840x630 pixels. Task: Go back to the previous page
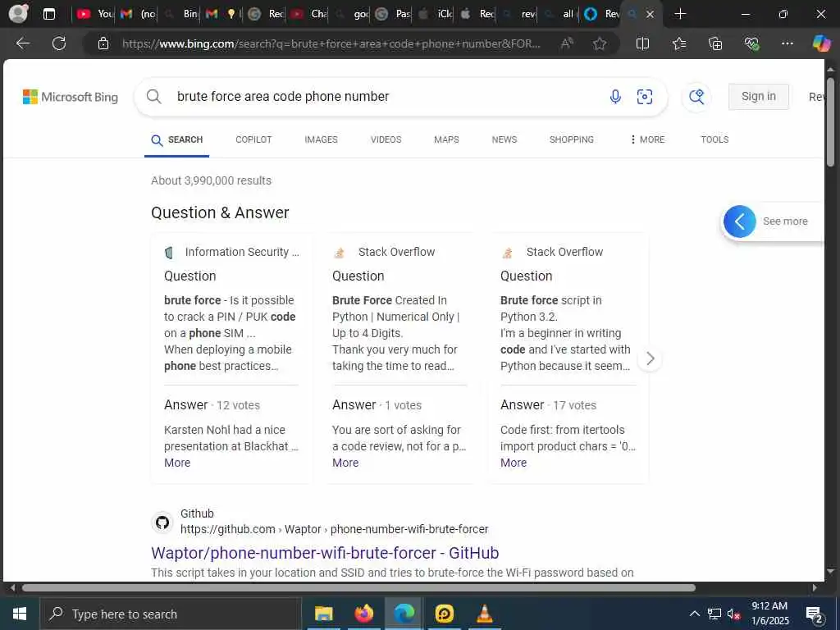22,43
